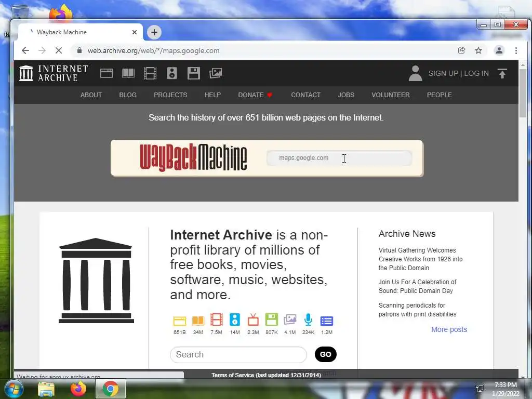The image size is (532, 399).
Task: Open File Explorer from the taskbar
Action: 46,389
